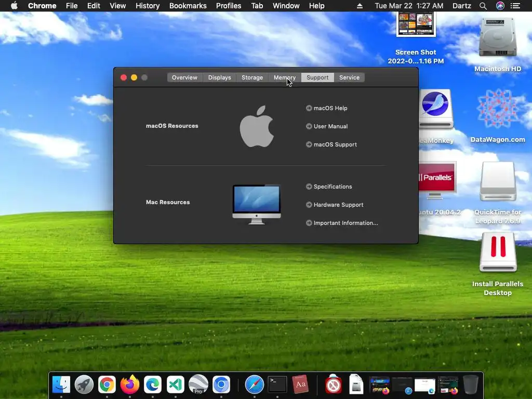
Task: Open the View menu
Action: (x=118, y=6)
